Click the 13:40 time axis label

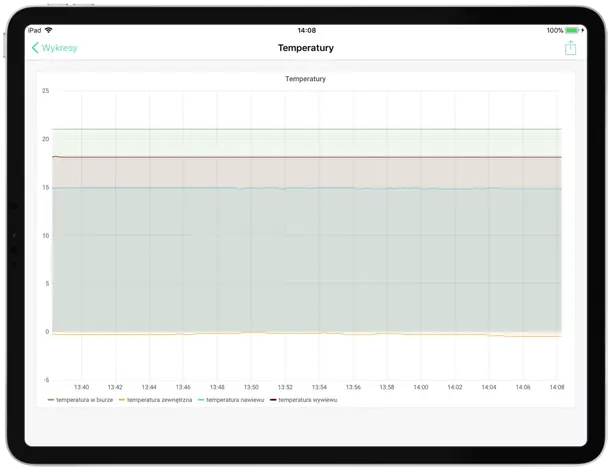point(81,387)
